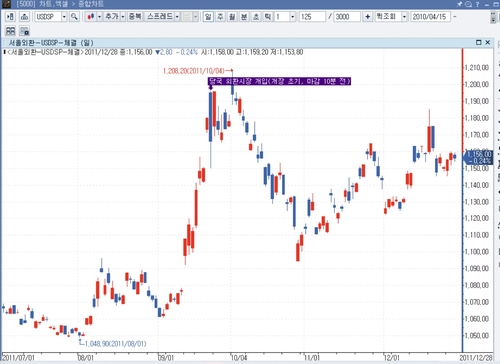Click the 서울외환-USDSP-체결 (일) pane title

51,43
